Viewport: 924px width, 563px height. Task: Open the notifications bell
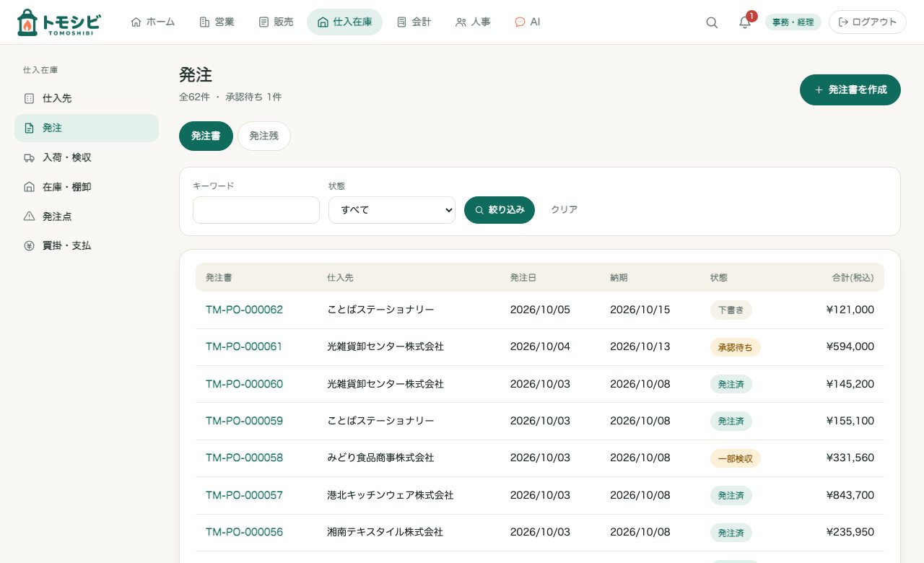745,22
